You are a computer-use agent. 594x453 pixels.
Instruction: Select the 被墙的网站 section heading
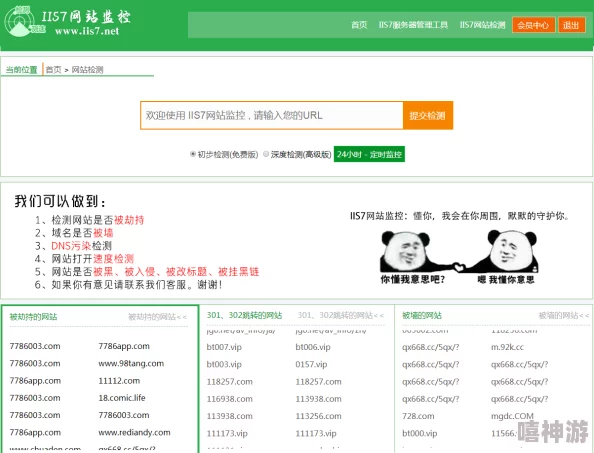coord(422,315)
